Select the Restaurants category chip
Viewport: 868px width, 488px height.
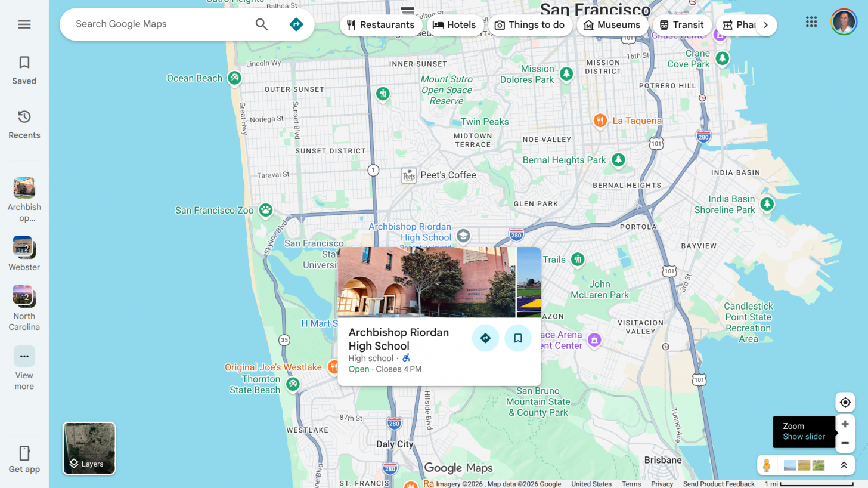click(380, 25)
